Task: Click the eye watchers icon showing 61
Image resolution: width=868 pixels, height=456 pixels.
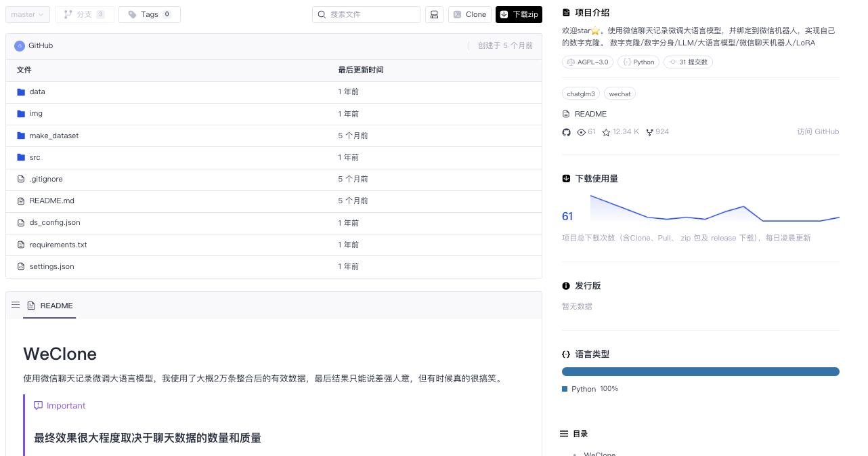Action: 581,132
